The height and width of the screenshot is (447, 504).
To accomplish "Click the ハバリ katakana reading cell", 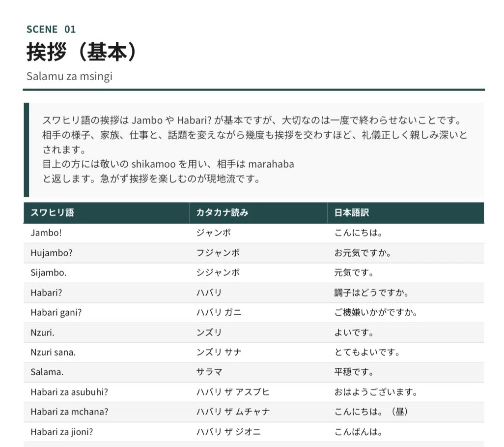I will 258,293.
